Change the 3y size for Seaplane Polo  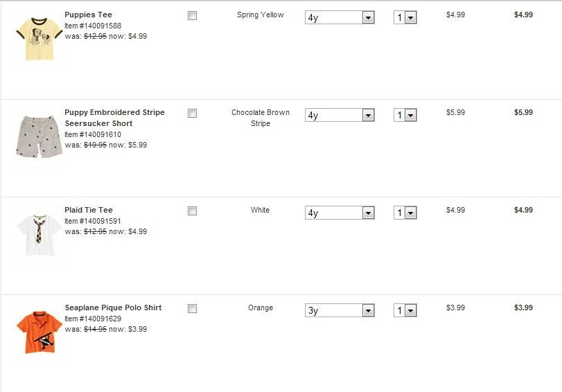click(x=340, y=310)
